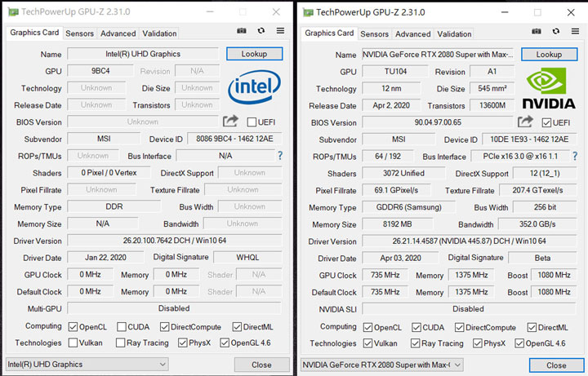The width and height of the screenshot is (588, 376).
Task: Click the NVIDIA logo image
Action: click(549, 88)
